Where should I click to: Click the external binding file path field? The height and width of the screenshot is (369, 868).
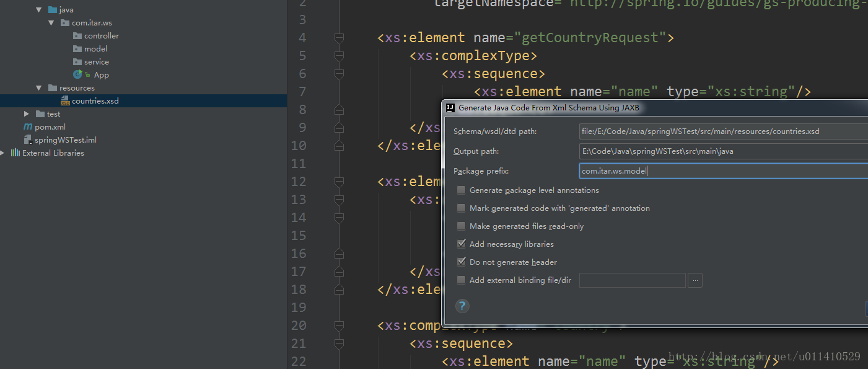click(x=633, y=280)
